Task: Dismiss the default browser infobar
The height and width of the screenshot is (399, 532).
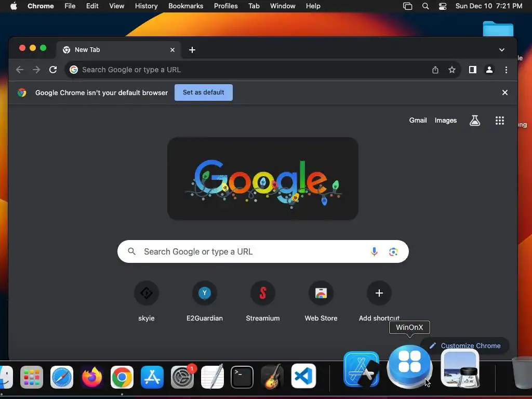Action: pyautogui.click(x=505, y=92)
